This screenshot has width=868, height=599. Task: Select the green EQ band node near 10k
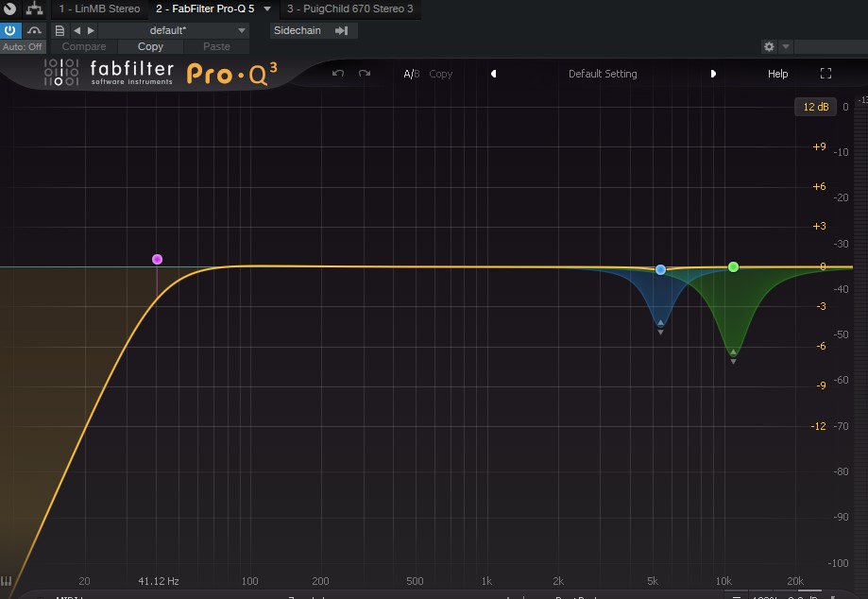(734, 266)
